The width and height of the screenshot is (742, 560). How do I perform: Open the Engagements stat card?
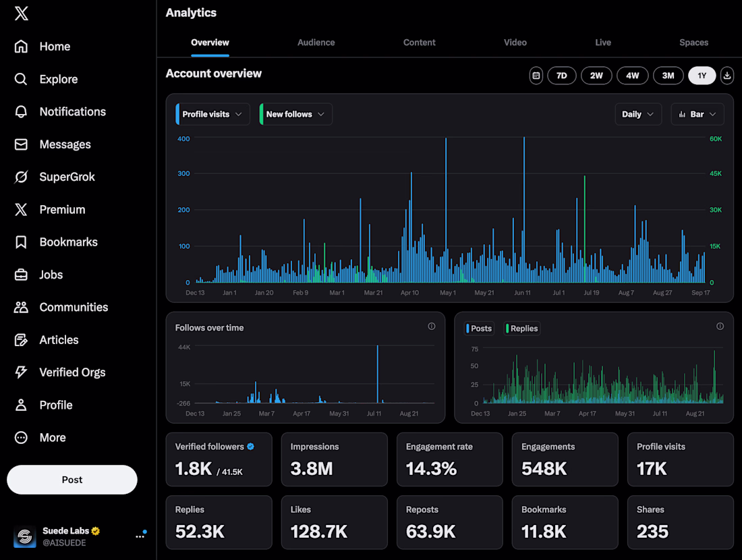tap(565, 459)
